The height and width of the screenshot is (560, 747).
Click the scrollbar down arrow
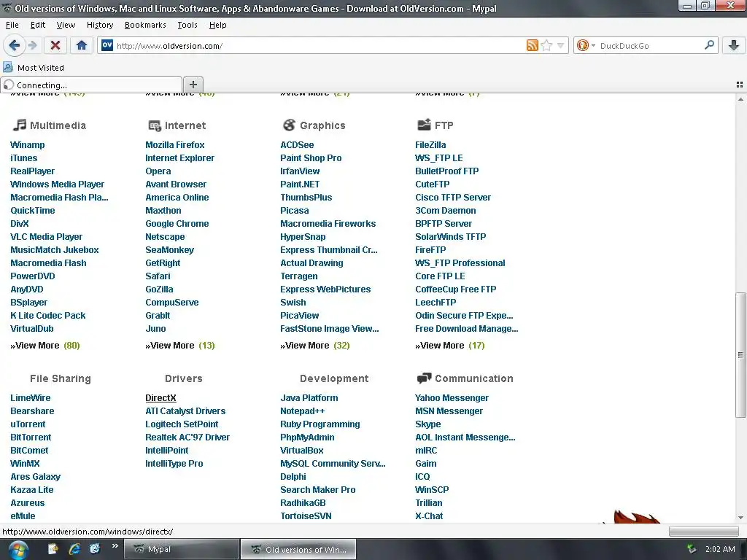[x=740, y=517]
